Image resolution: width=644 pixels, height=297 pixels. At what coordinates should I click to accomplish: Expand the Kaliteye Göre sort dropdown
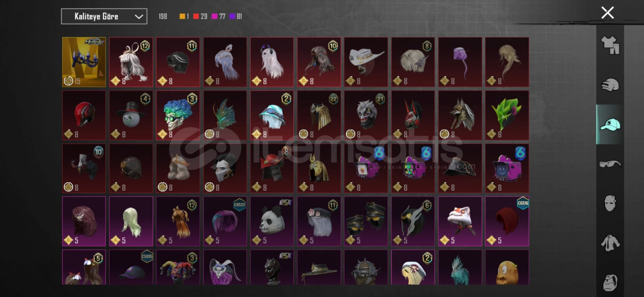[104, 16]
